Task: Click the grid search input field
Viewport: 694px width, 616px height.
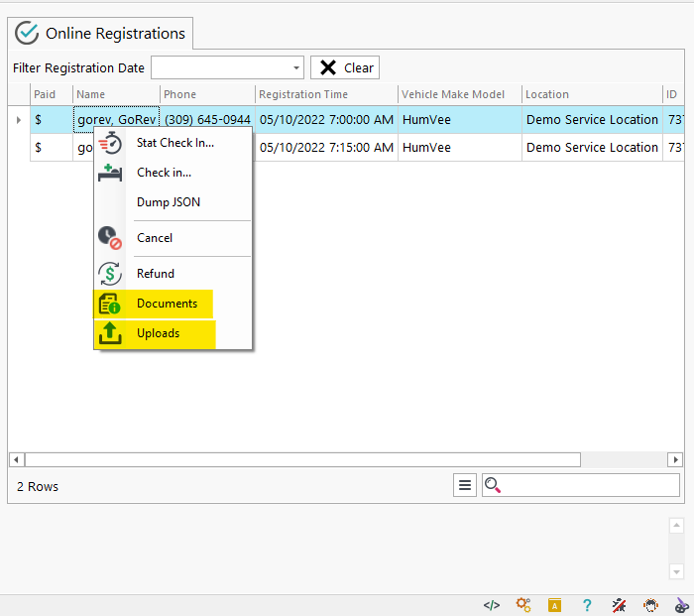Action: pyautogui.click(x=590, y=485)
